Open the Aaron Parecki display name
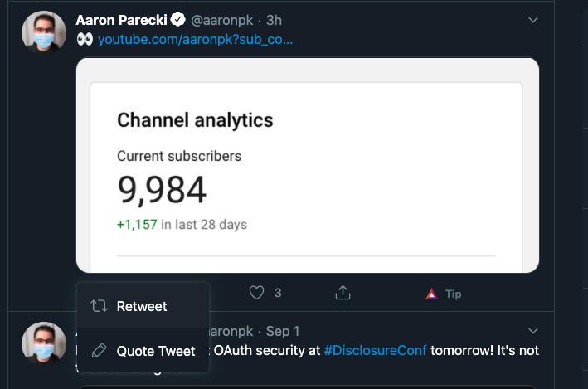 (x=121, y=20)
